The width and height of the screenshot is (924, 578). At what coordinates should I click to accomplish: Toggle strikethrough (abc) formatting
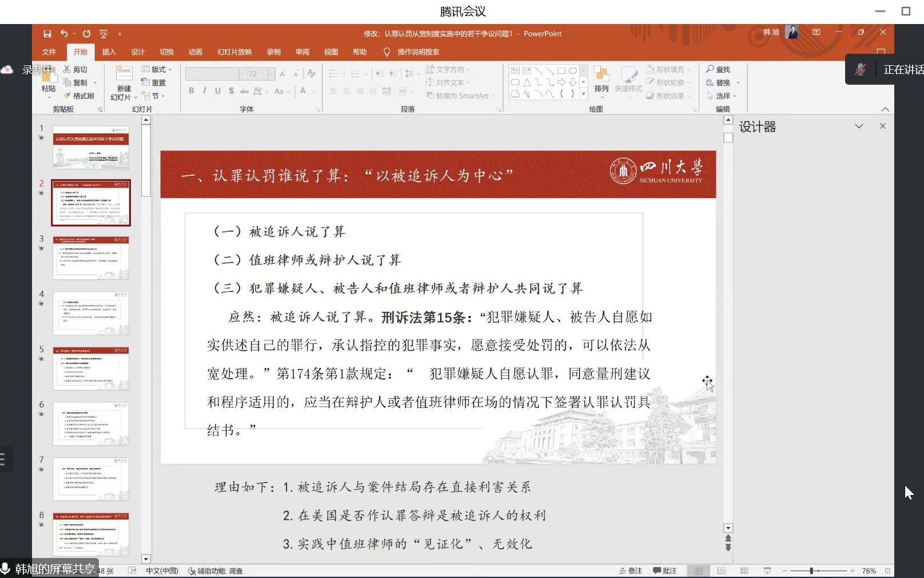coord(244,90)
